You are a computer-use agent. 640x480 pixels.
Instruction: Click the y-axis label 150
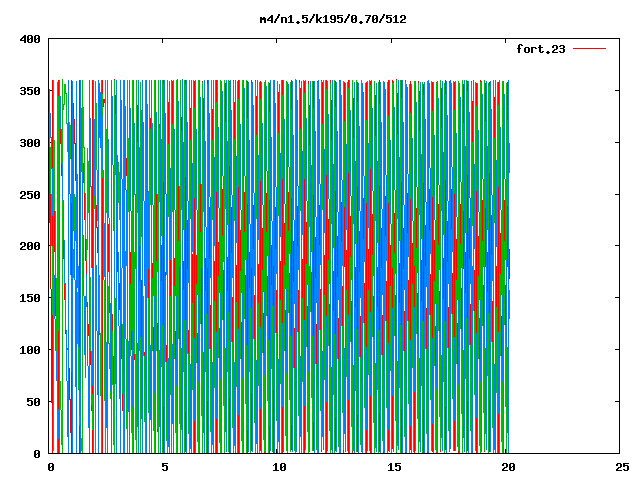coord(30,298)
